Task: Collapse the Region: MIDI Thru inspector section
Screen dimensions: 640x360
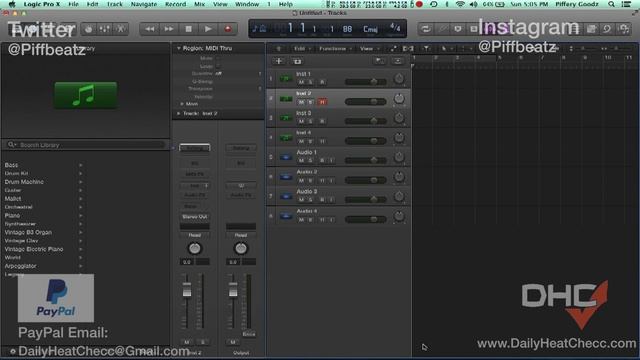Action: (x=178, y=48)
